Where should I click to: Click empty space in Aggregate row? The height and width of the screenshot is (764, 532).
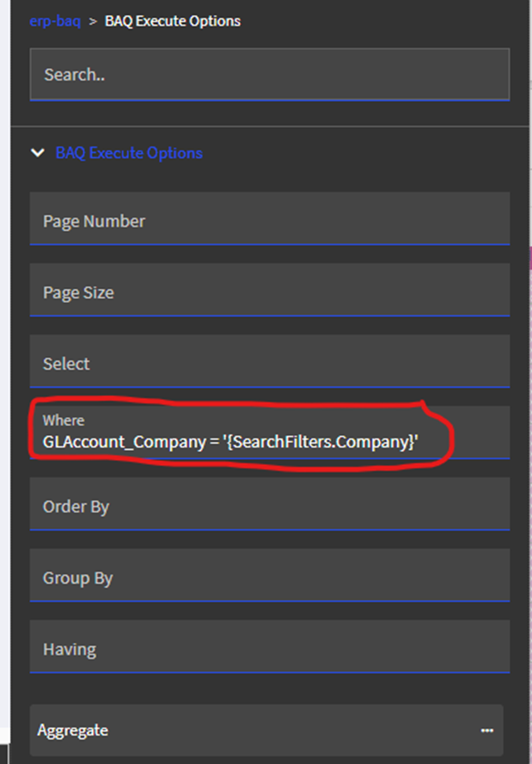point(290,731)
